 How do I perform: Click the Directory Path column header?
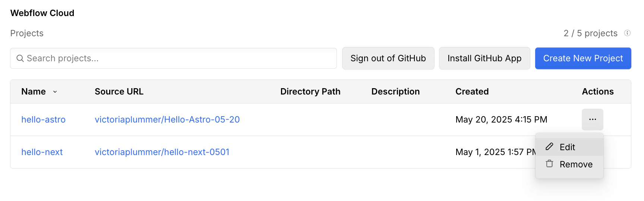coord(310,92)
